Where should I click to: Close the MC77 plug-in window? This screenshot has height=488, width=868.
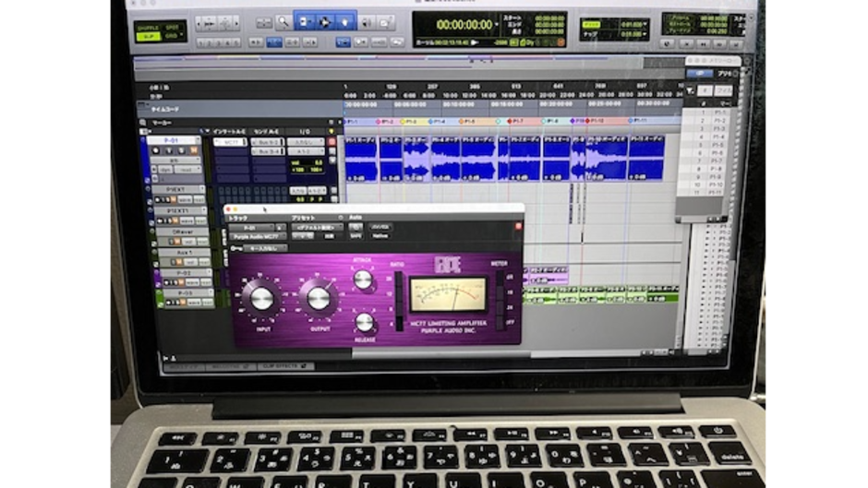227,210
